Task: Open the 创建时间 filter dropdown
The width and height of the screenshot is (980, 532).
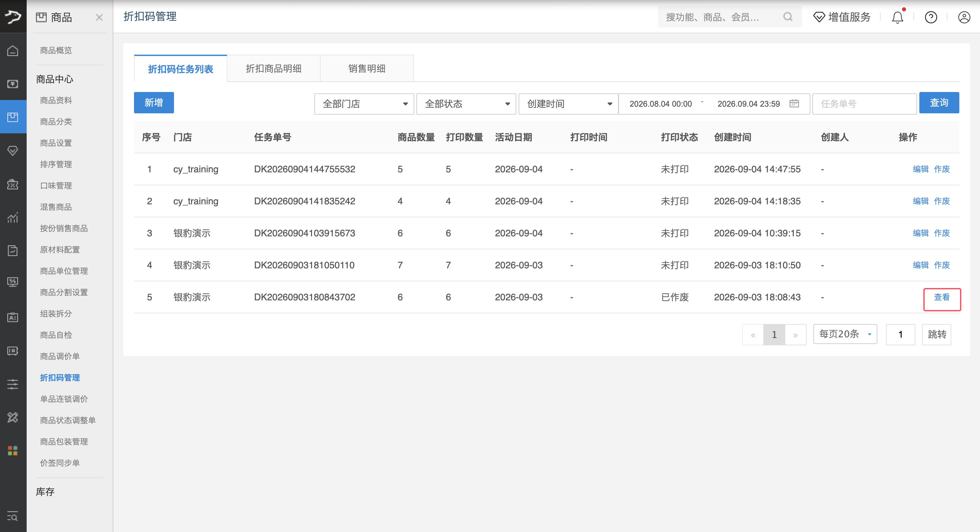Action: 568,104
